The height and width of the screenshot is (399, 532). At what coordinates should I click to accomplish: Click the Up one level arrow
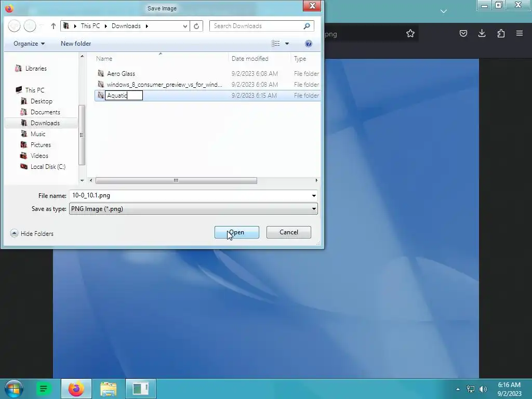(54, 26)
